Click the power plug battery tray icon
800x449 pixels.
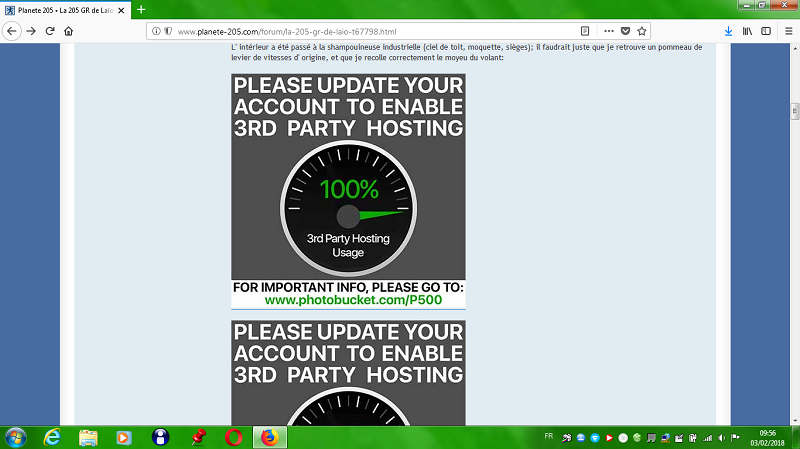tap(693, 438)
